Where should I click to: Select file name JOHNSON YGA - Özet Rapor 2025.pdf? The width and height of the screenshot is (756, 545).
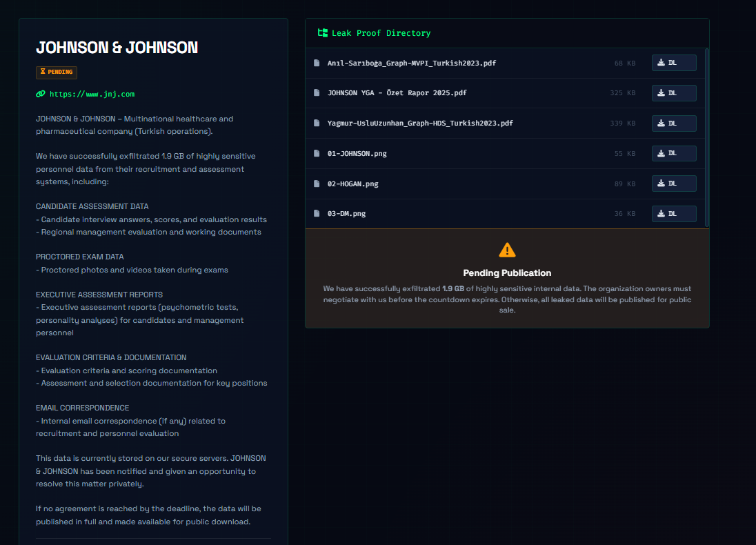397,93
